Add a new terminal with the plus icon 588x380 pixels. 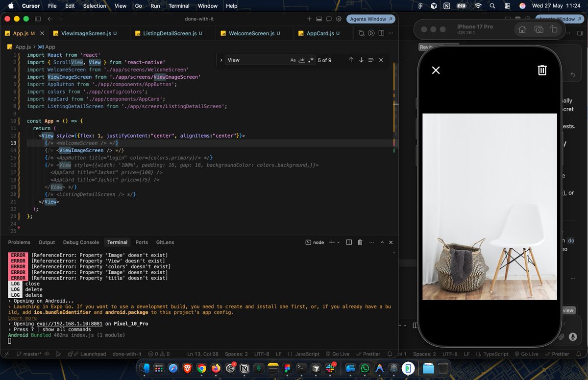click(x=332, y=242)
